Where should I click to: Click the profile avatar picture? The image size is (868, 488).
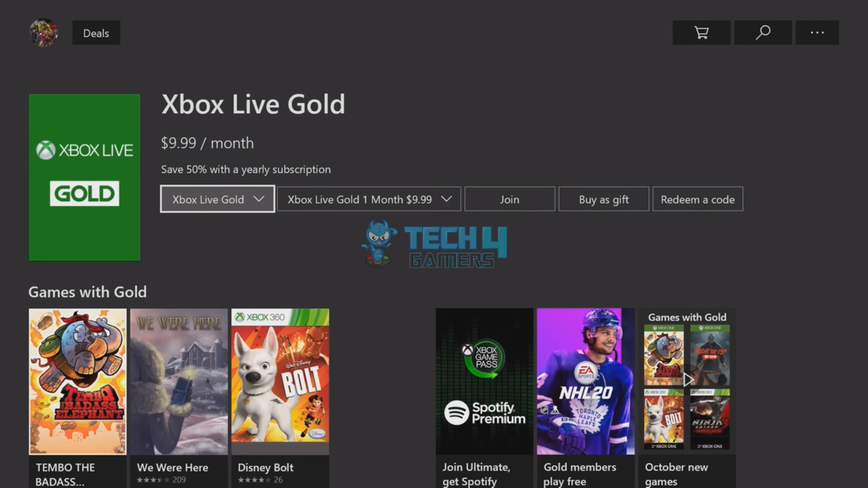coord(43,33)
